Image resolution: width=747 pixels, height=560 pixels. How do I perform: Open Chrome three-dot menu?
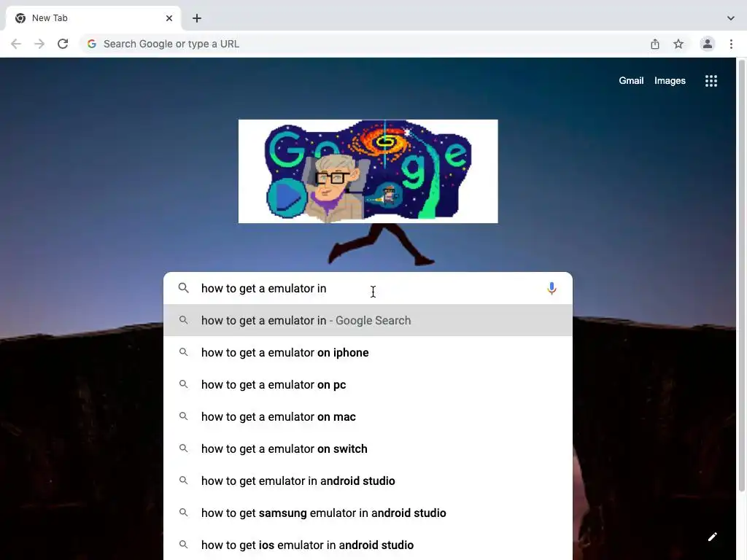pos(731,44)
